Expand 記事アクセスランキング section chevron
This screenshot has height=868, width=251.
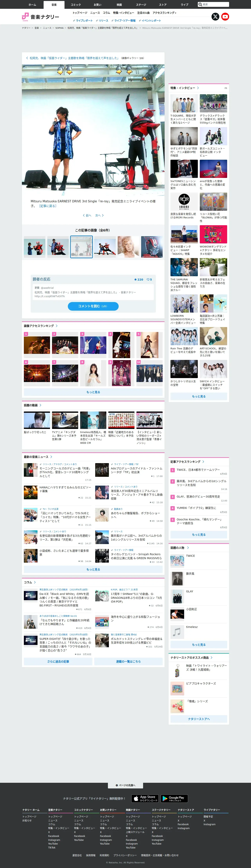pyautogui.click(x=203, y=462)
